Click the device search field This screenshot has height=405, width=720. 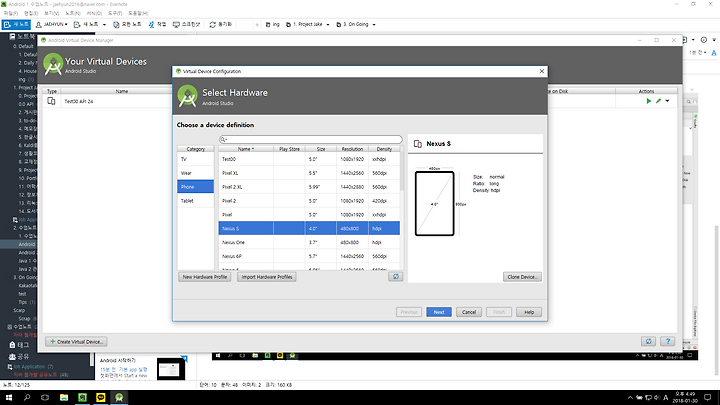point(310,139)
